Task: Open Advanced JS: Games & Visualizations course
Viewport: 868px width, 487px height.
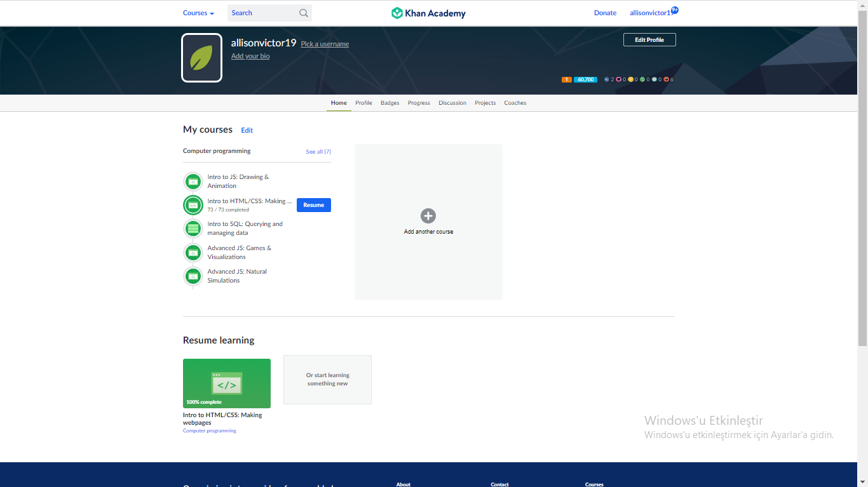Action: tap(240, 253)
